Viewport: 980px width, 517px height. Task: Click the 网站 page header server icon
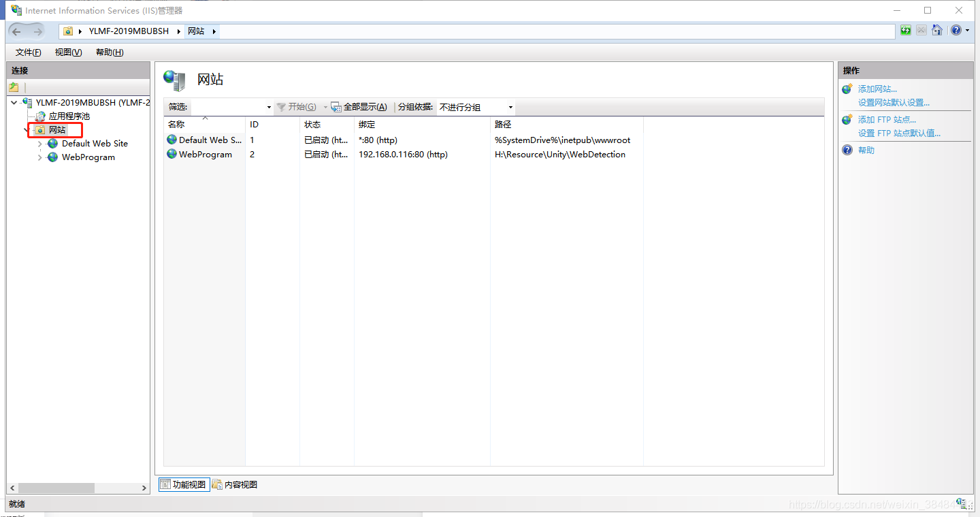coord(175,80)
